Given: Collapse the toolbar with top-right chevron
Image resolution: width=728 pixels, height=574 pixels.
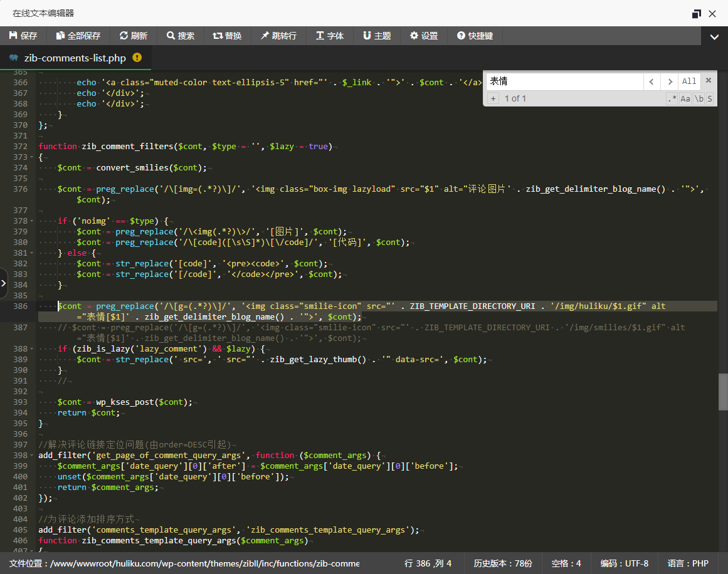Looking at the screenshot, I should pos(714,37).
